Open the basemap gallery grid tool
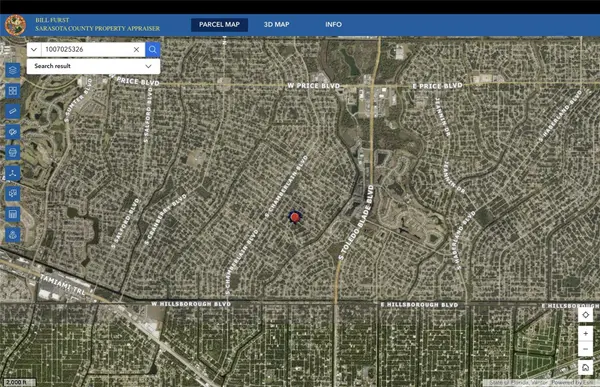Viewport: 600px width, 387px height. point(13,91)
